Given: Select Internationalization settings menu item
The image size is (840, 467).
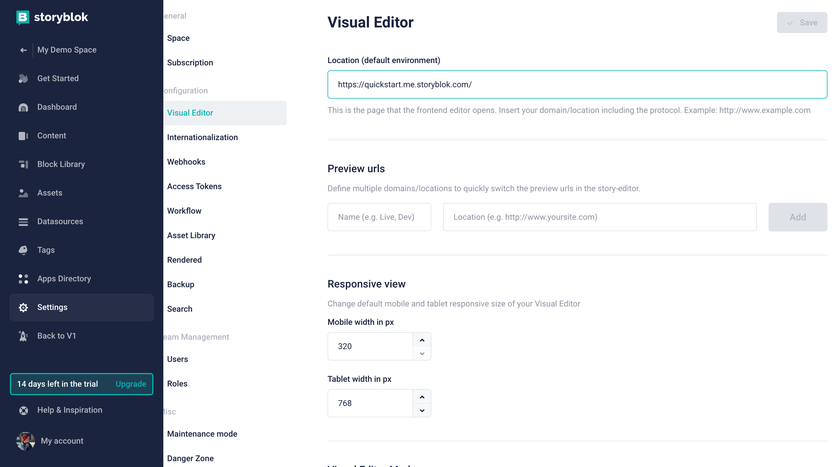Looking at the screenshot, I should pos(202,137).
